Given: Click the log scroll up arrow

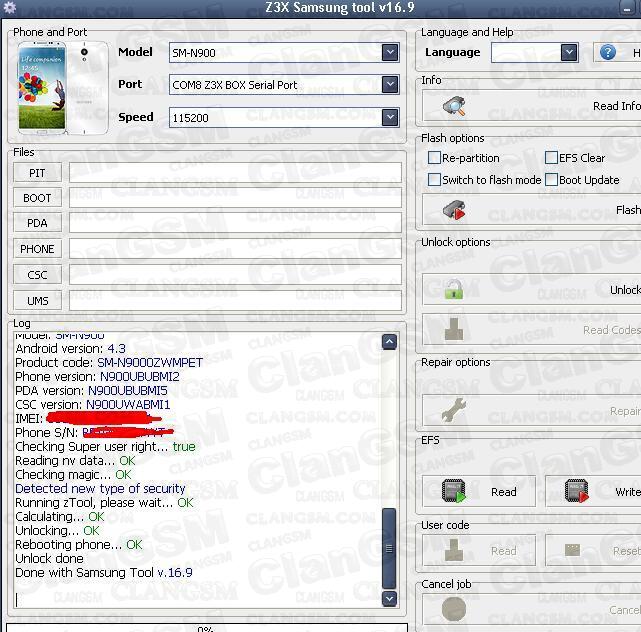Looking at the screenshot, I should click(x=389, y=341).
